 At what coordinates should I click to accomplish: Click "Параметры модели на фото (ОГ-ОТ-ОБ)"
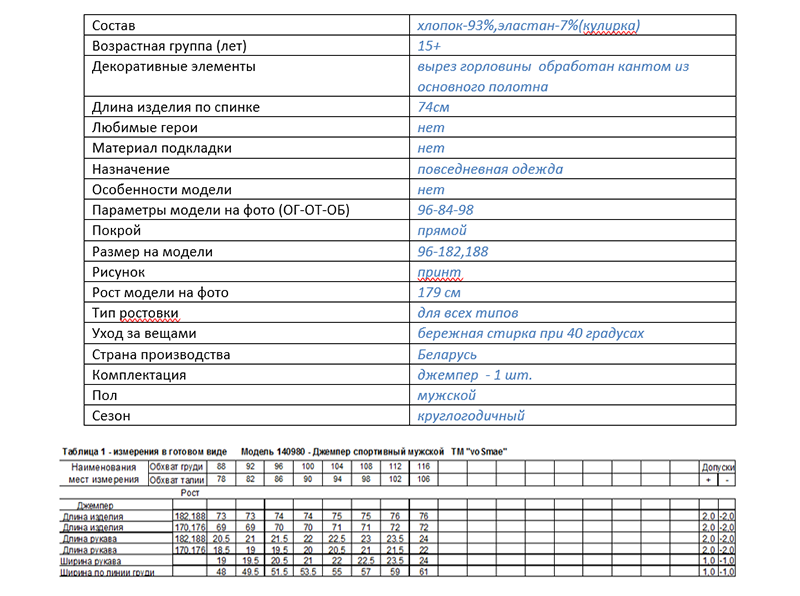tap(220, 210)
